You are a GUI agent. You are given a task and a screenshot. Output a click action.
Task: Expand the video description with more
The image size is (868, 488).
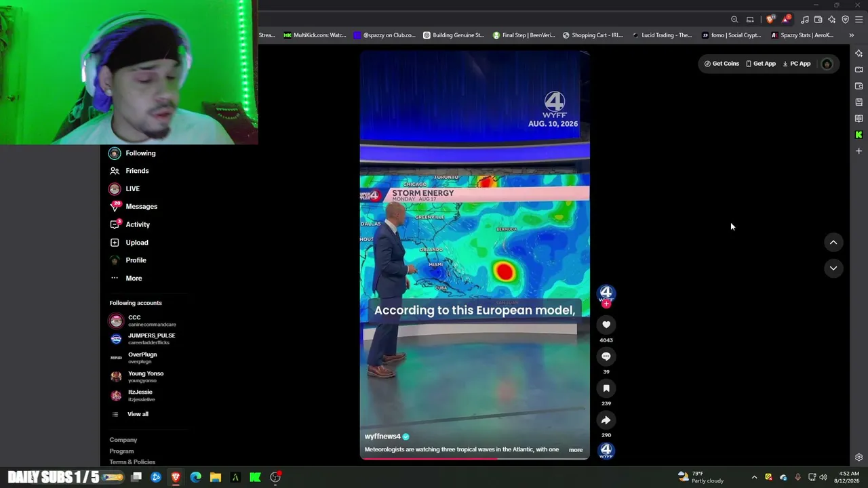click(x=576, y=449)
